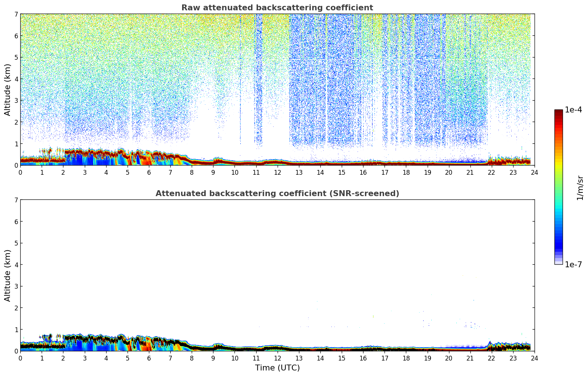Click the hour 3 tick label on the top plot
This screenshot has width=588, height=376.
coord(85,172)
